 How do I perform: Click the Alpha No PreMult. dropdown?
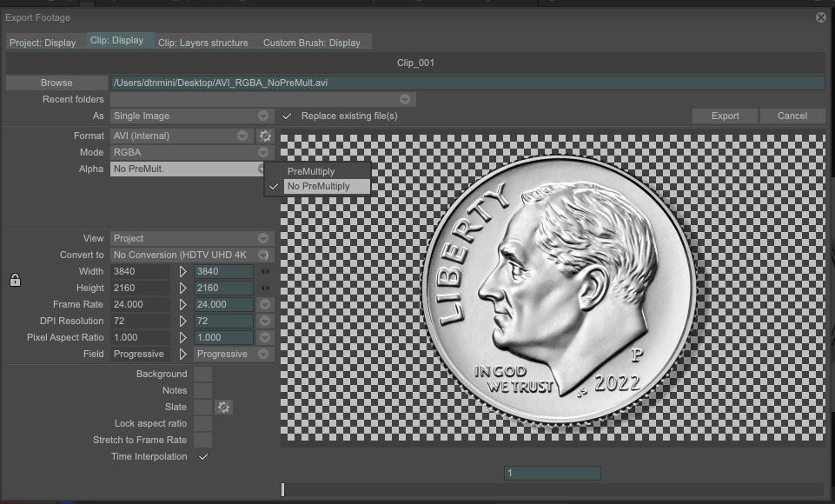(x=188, y=169)
